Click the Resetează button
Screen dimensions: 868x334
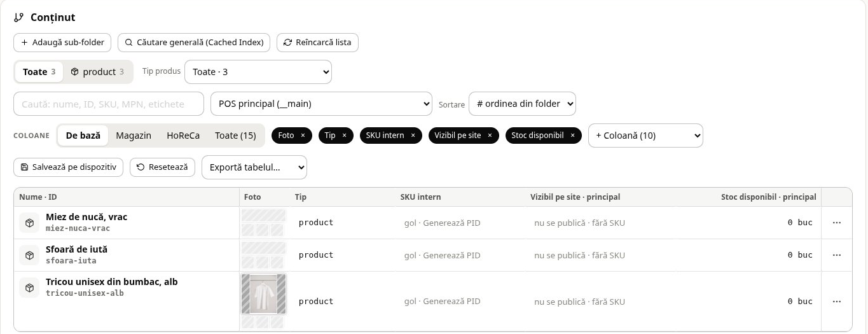coord(162,167)
